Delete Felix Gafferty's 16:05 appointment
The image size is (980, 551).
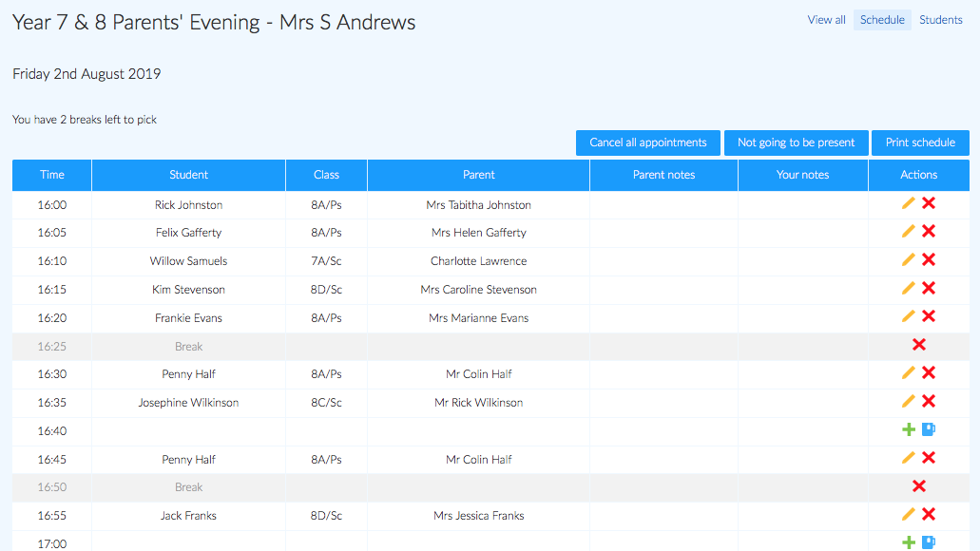pyautogui.click(x=929, y=231)
